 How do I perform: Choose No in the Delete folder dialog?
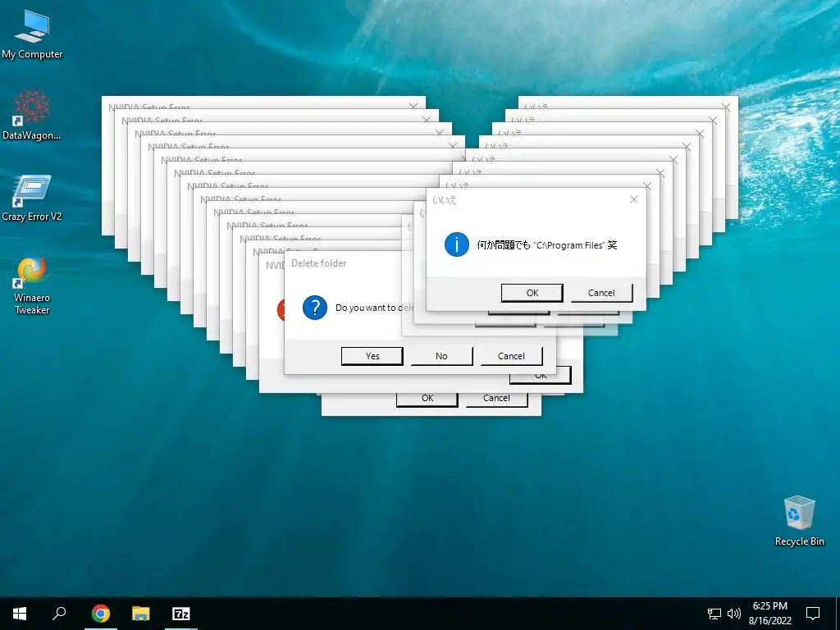point(441,356)
